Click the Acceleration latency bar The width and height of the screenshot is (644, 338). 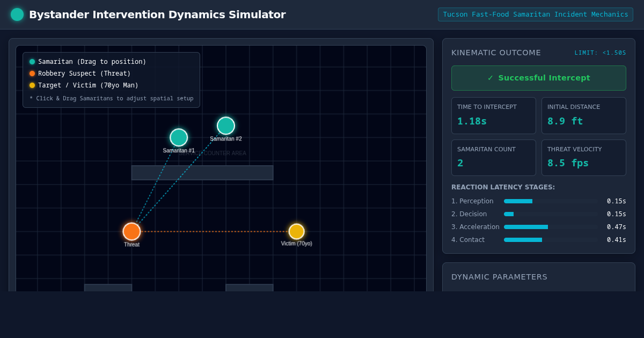click(551, 227)
